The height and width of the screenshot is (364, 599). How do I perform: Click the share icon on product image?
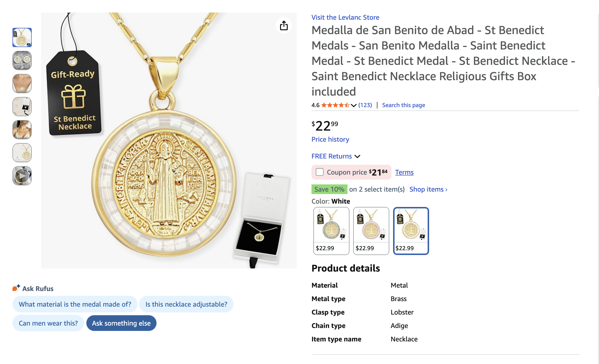click(284, 25)
